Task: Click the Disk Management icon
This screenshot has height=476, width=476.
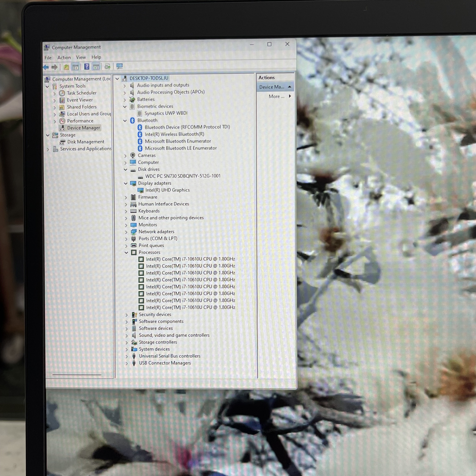Action: (x=62, y=142)
